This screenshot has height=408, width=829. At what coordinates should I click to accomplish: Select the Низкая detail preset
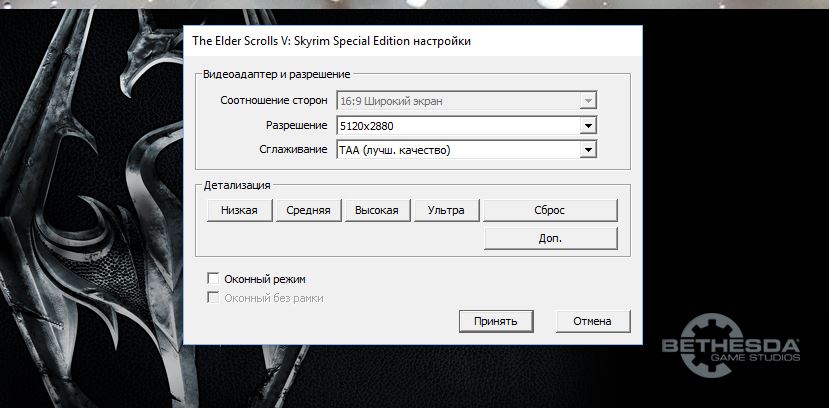pyautogui.click(x=240, y=210)
